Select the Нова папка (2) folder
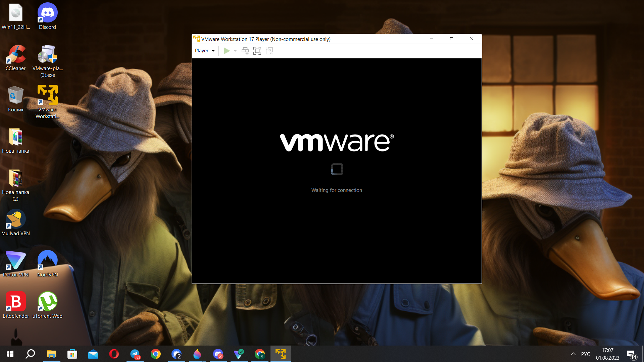644x362 pixels. click(16, 185)
